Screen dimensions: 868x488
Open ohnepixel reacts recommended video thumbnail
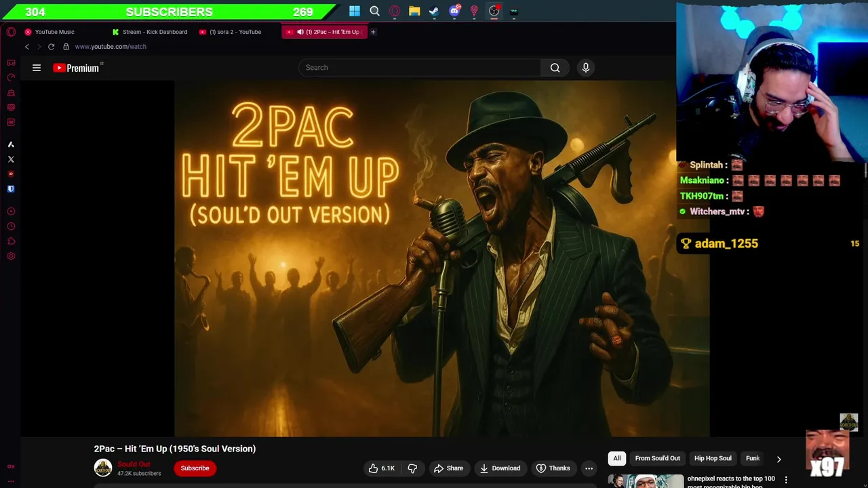pos(646,481)
